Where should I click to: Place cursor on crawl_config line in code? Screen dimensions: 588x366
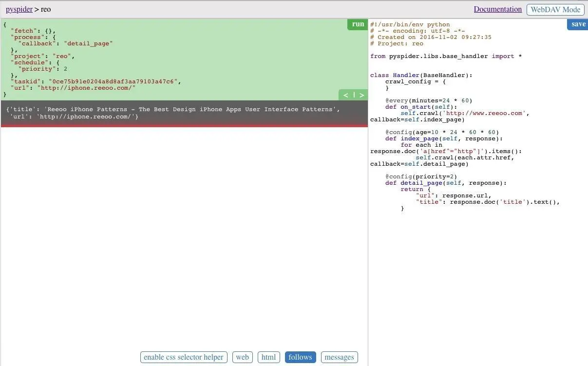click(415, 81)
